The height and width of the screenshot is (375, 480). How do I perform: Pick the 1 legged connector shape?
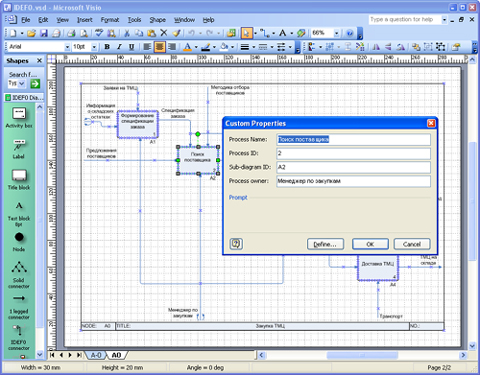click(x=19, y=307)
